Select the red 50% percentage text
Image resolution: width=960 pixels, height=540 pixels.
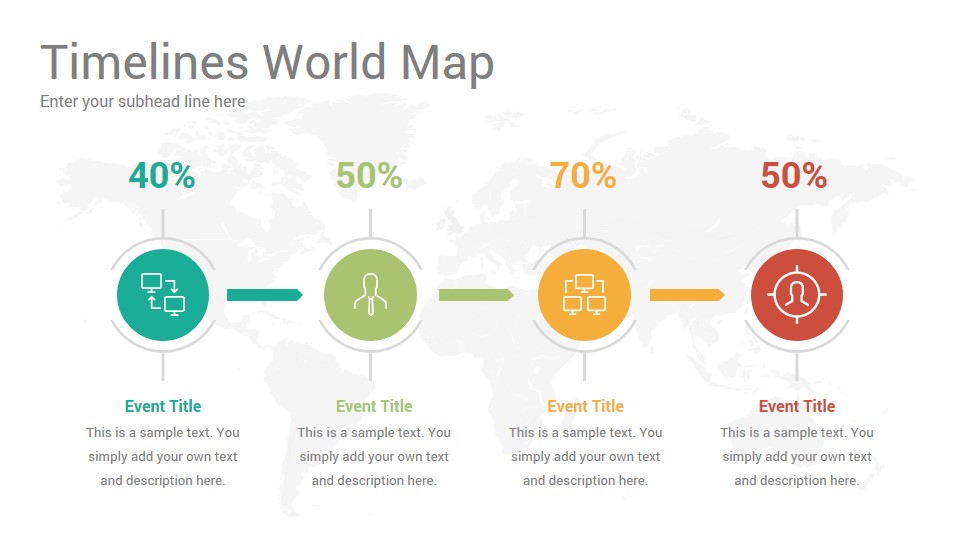(x=794, y=176)
